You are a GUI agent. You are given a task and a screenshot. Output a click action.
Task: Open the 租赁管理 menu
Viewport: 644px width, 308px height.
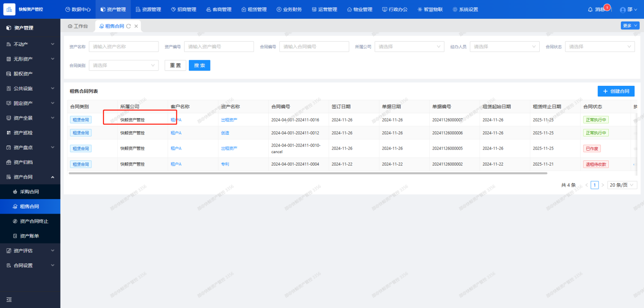pyautogui.click(x=254, y=9)
